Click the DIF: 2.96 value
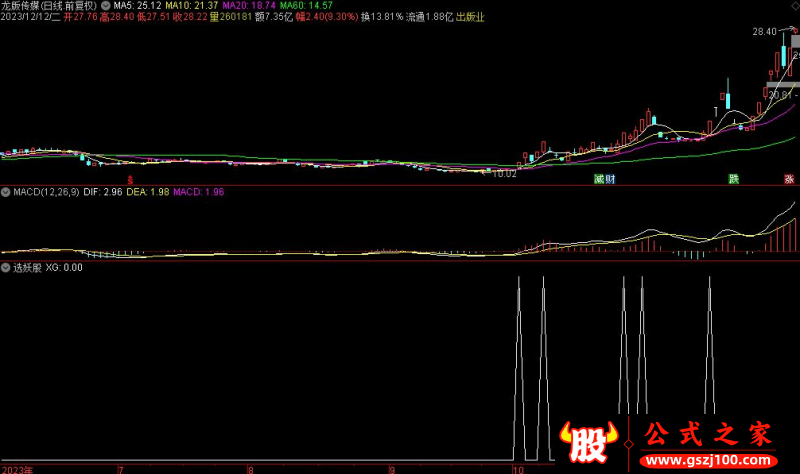This screenshot has width=800, height=474. coord(103,192)
